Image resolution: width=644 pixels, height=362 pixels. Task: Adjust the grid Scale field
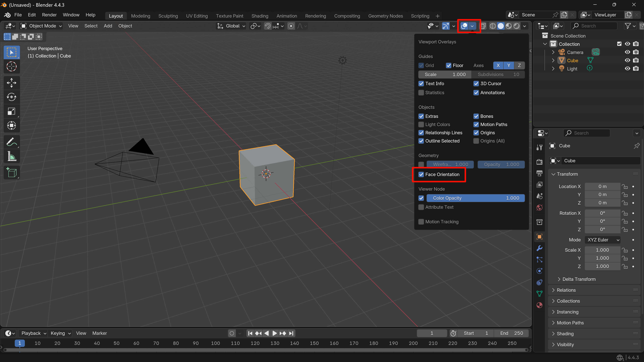click(445, 74)
